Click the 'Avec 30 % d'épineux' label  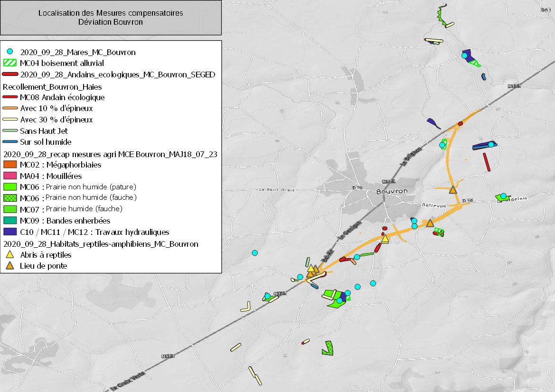pyautogui.click(x=56, y=120)
